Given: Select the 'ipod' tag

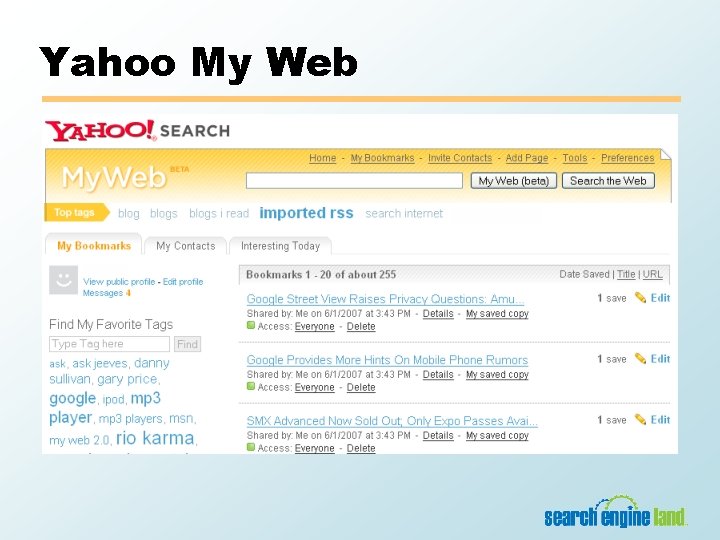Looking at the screenshot, I should [113, 399].
